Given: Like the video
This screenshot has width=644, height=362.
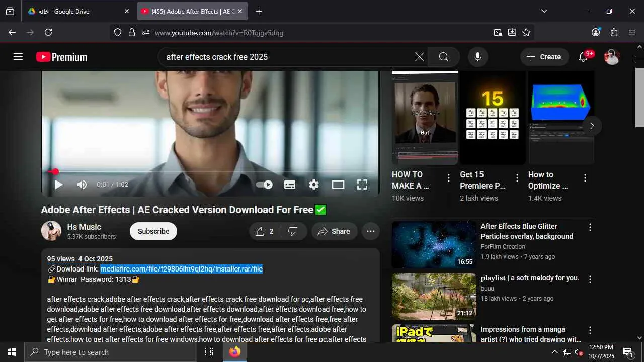Looking at the screenshot, I should [265, 231].
